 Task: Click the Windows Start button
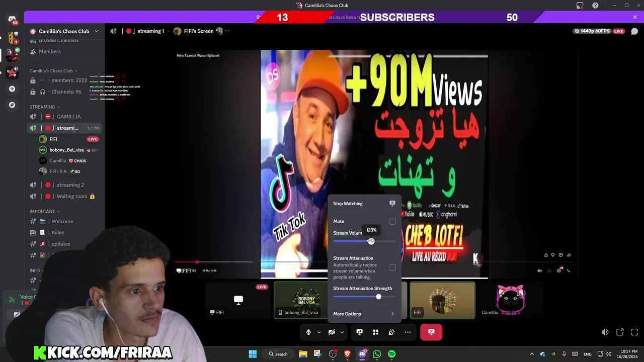pos(253,354)
